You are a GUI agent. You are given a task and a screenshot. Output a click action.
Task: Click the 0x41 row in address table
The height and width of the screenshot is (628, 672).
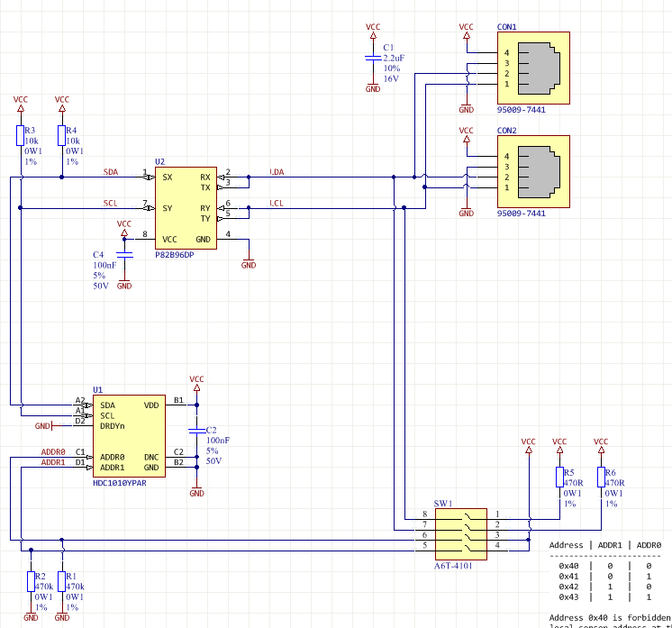[605, 576]
